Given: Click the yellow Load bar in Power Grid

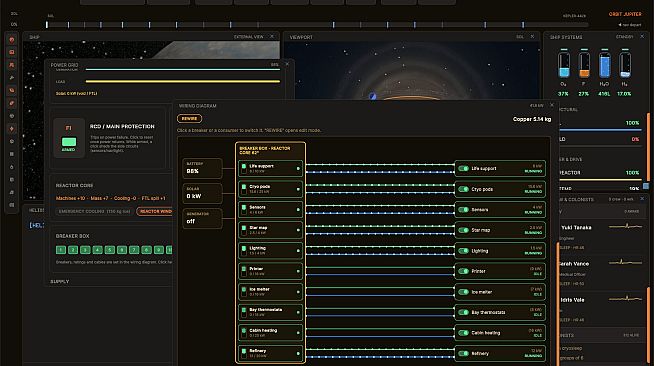Looking at the screenshot, I should (183, 81).
